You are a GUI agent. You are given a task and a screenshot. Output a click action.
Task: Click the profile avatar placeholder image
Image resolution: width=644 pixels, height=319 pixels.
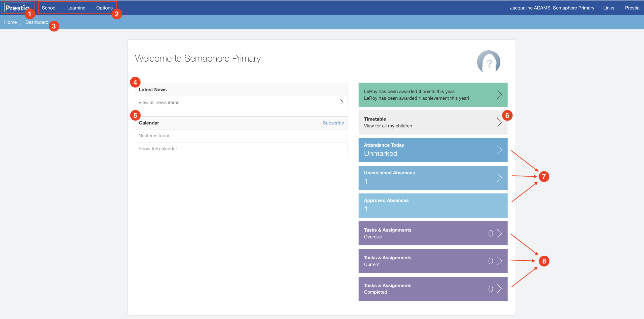coord(489,62)
